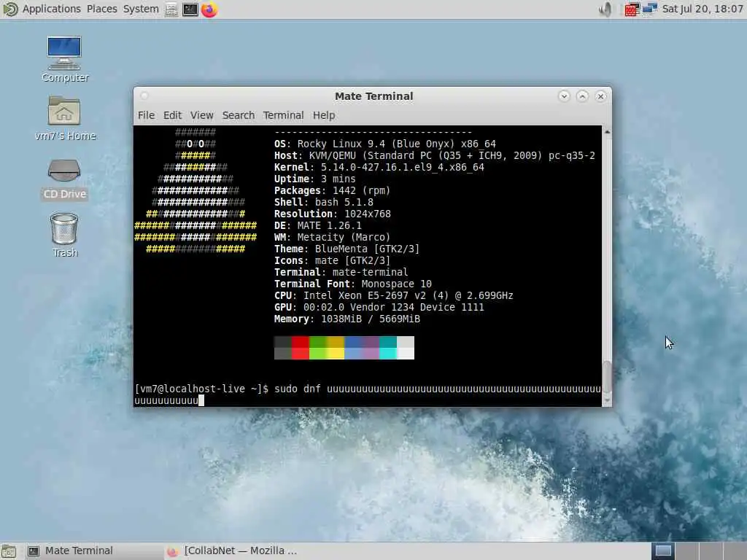Click the firewall applet tray icon
Image resolution: width=747 pixels, height=560 pixels.
[x=631, y=9]
